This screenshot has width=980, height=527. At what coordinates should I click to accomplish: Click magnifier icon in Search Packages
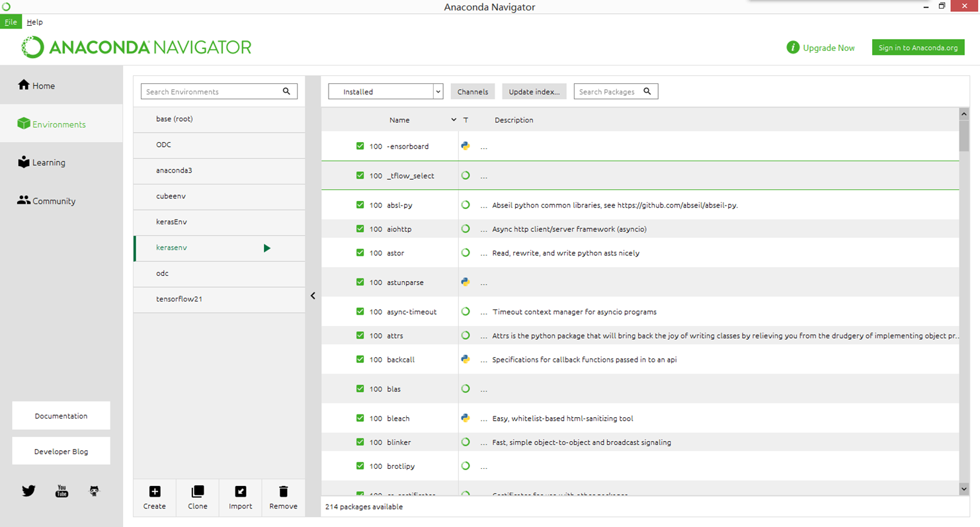click(x=647, y=91)
